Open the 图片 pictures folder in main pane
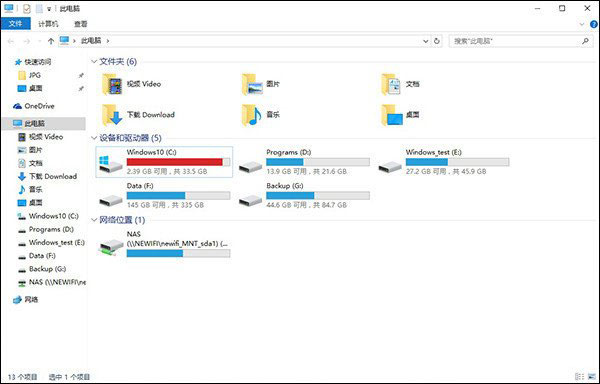 point(253,84)
